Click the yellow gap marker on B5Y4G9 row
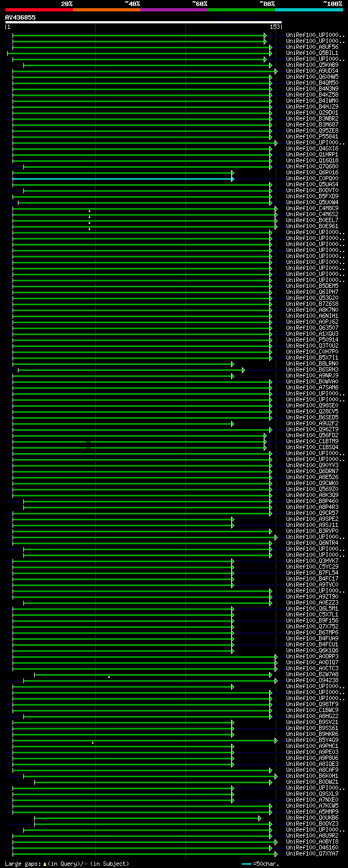The width and height of the screenshot is (348, 868). click(x=92, y=743)
